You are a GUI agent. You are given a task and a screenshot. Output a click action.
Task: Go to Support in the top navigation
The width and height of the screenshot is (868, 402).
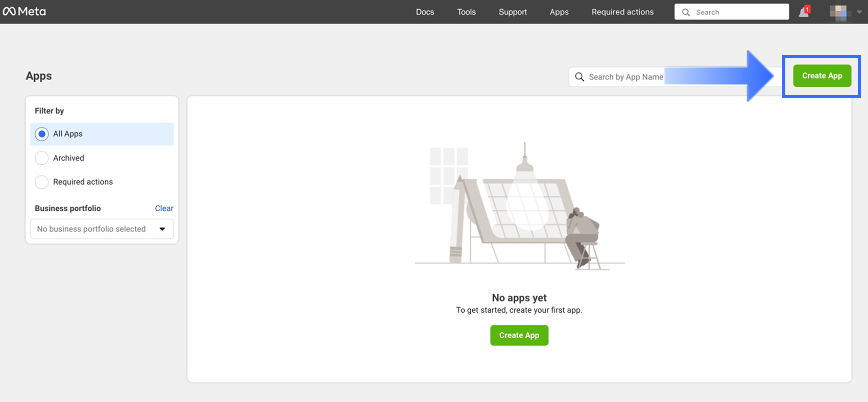513,12
